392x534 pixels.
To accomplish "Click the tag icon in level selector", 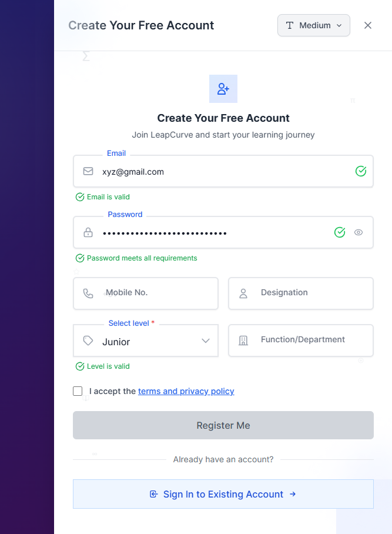I will point(88,341).
